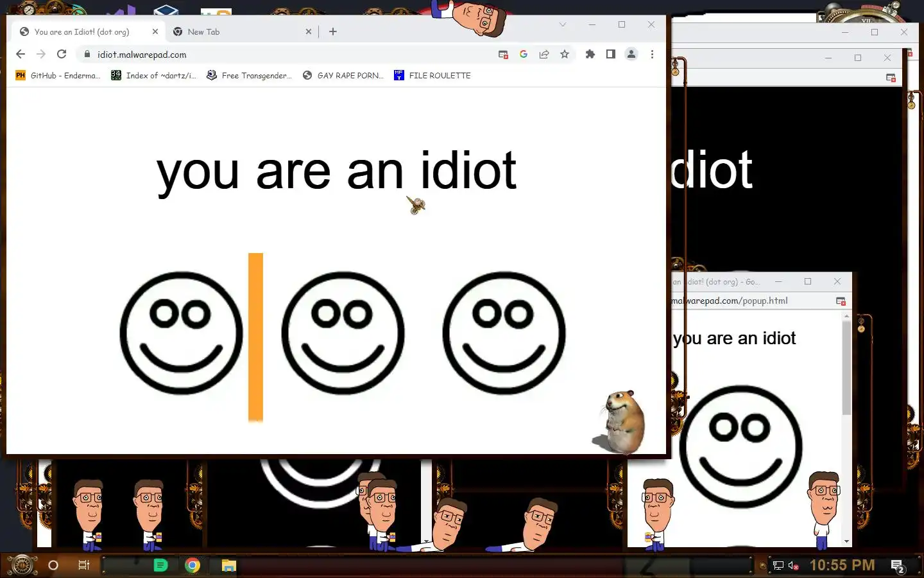
Task: Open the pop-ups blocked icon in main address bar
Action: pos(503,55)
